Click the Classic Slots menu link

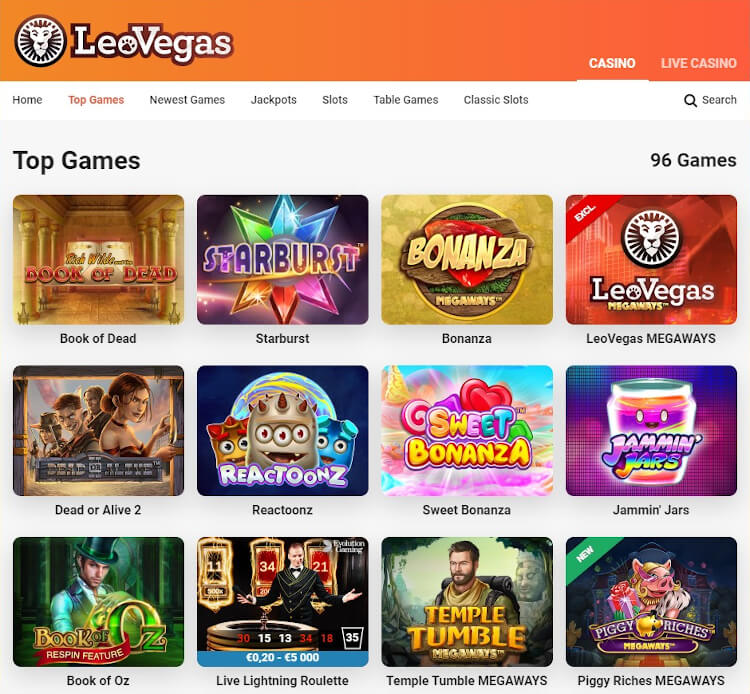[x=496, y=100]
